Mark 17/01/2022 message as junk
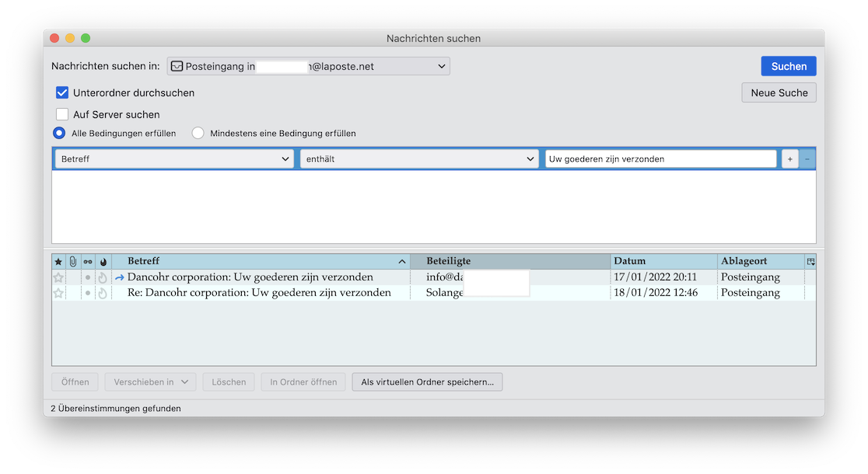Screen dimensions: 868x474 click(103, 277)
